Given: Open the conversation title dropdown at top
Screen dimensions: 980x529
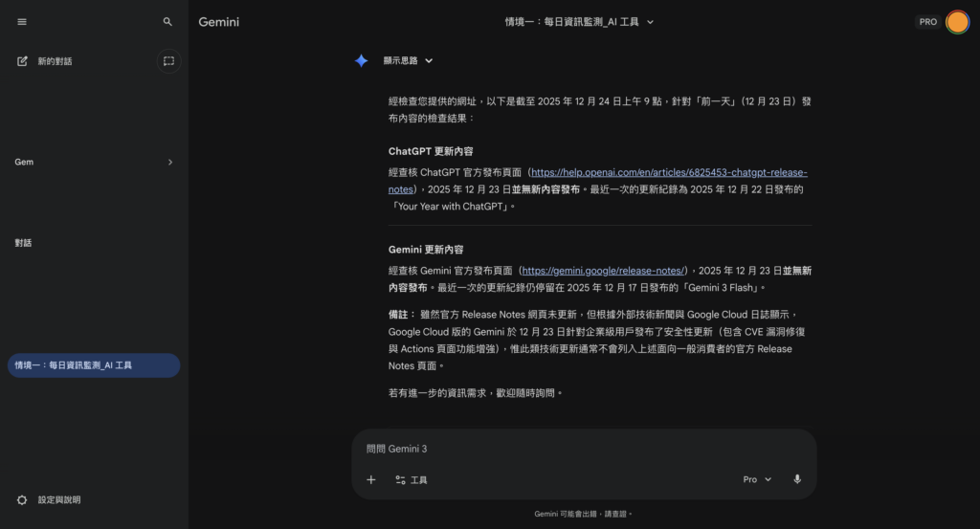Looking at the screenshot, I should tap(579, 22).
